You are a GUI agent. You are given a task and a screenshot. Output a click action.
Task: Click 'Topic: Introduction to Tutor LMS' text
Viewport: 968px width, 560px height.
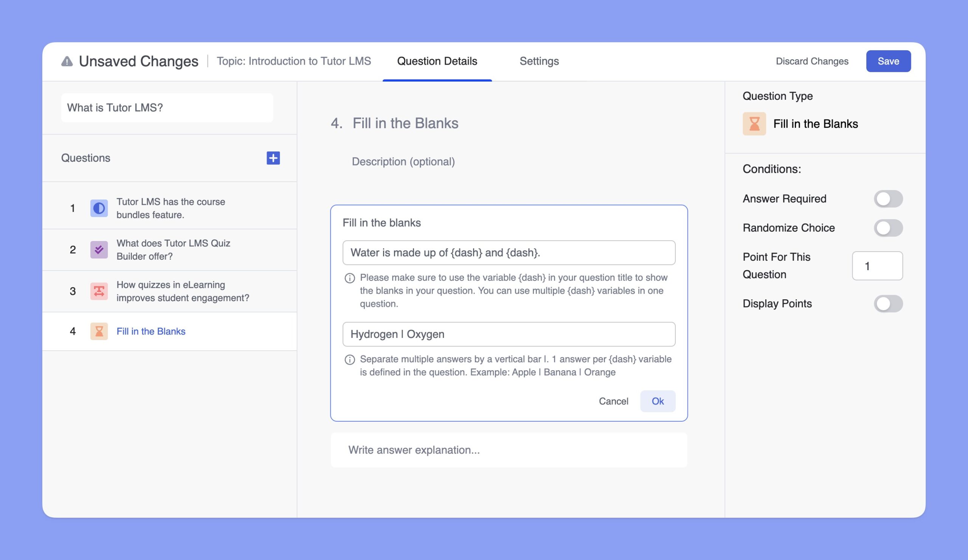point(294,62)
